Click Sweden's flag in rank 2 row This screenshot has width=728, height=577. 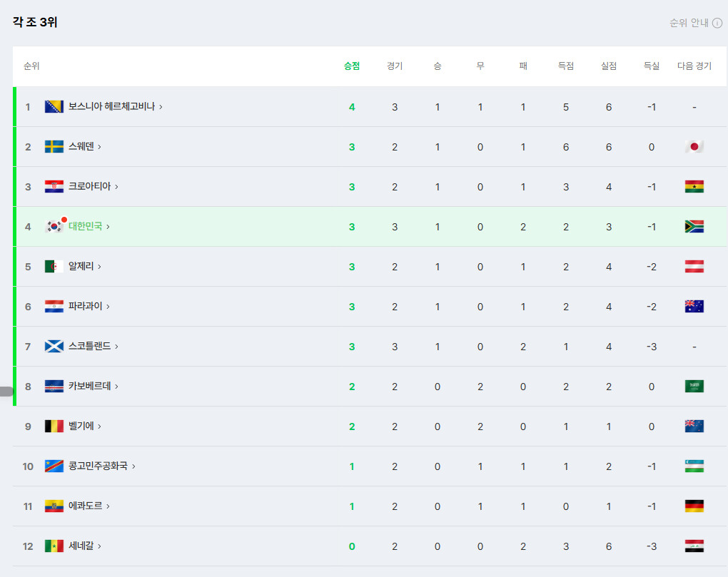coord(54,147)
